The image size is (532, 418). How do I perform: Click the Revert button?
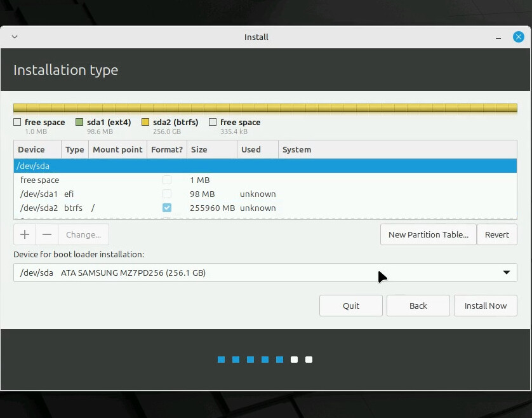[496, 234]
